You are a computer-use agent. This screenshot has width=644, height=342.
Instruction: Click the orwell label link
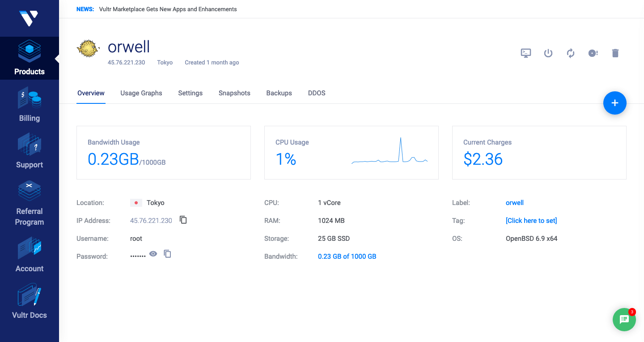click(x=515, y=203)
